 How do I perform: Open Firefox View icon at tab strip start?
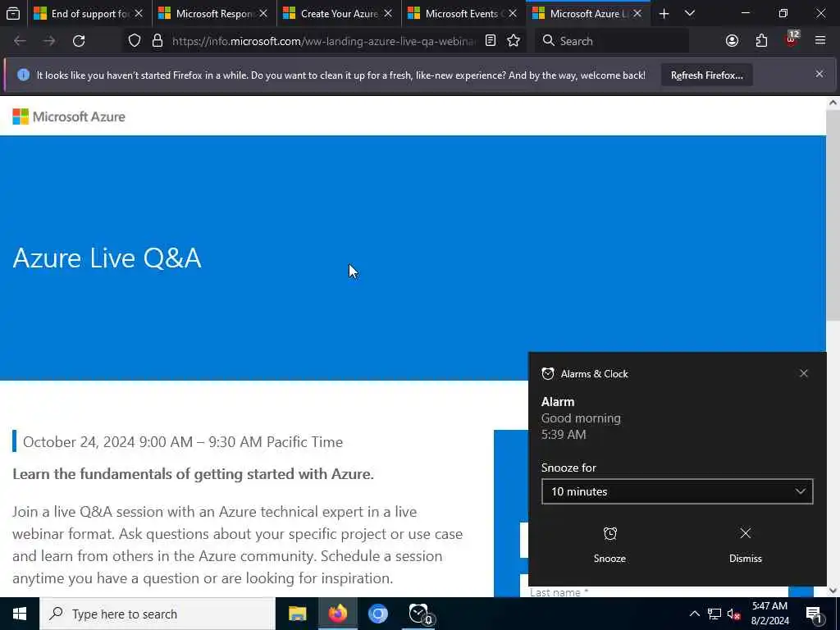(x=13, y=13)
